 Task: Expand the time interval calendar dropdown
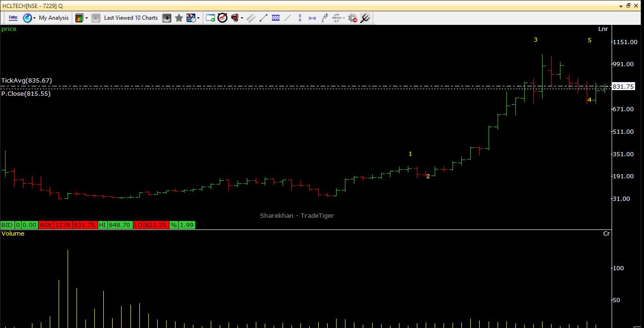199,18
